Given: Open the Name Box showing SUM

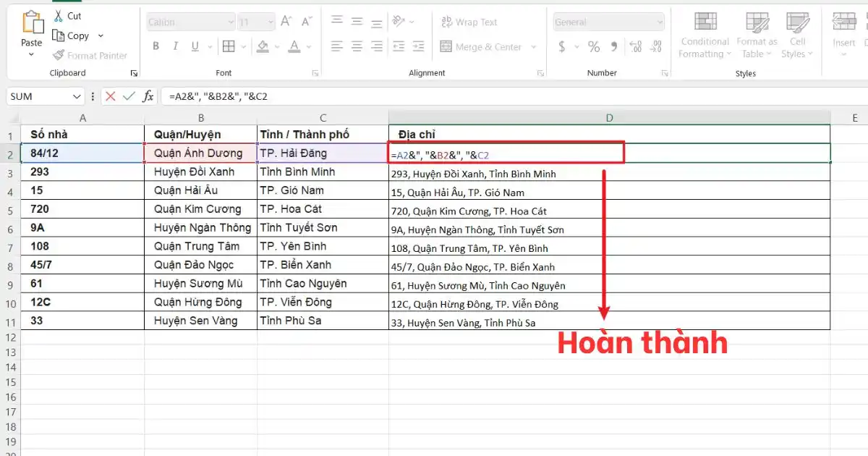Looking at the screenshot, I should pyautogui.click(x=46, y=96).
